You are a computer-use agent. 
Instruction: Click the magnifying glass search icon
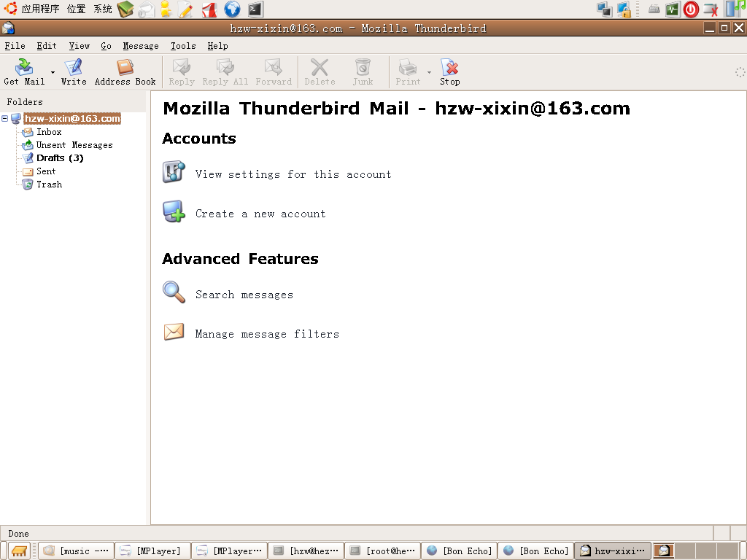[x=174, y=292]
